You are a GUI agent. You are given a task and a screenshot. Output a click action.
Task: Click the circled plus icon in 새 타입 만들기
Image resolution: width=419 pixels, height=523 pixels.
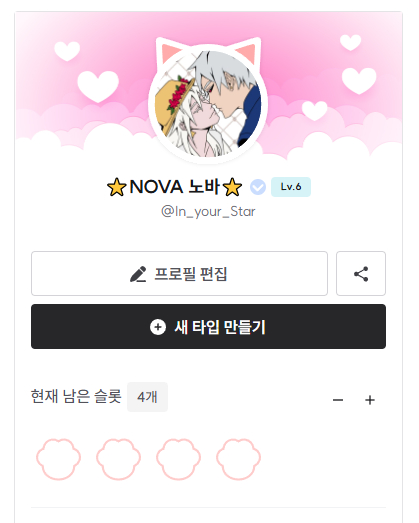158,327
